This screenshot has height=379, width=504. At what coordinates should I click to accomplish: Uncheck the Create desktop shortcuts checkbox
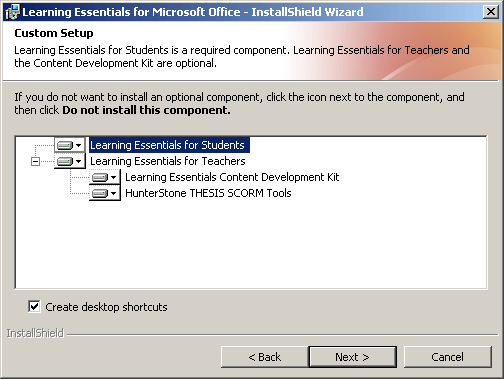[x=34, y=306]
